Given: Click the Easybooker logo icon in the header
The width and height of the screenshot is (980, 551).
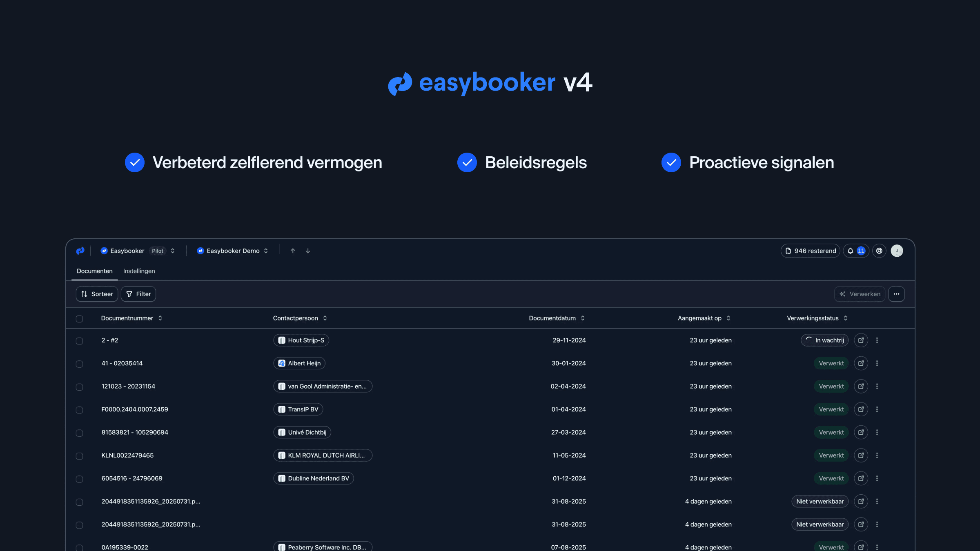Looking at the screenshot, I should [80, 251].
